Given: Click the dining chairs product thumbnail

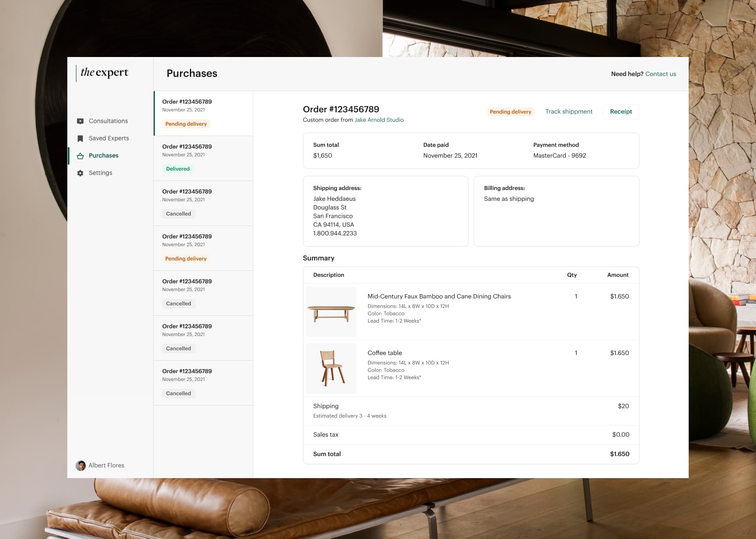Looking at the screenshot, I should (331, 311).
